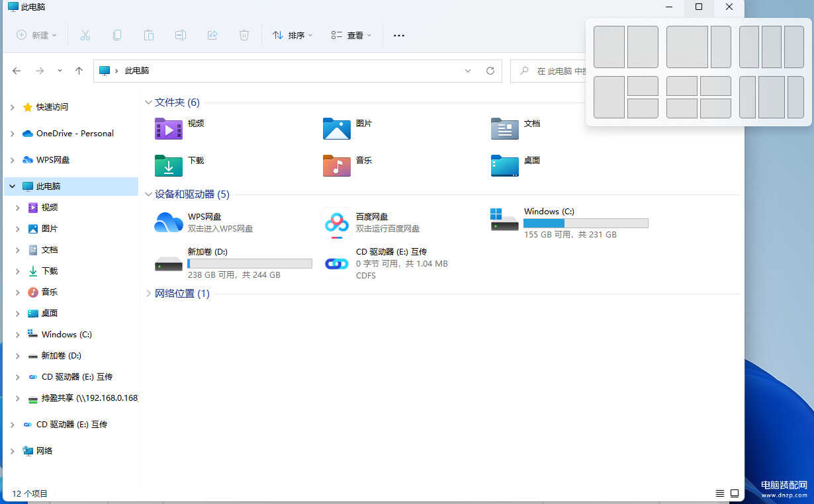Click the Rename icon in toolbar

point(180,35)
